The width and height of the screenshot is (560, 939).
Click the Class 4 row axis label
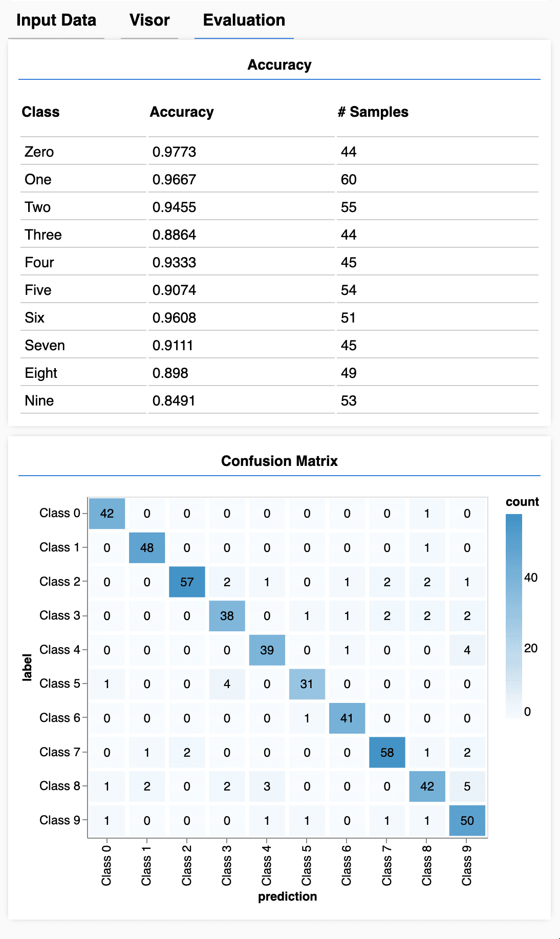60,650
